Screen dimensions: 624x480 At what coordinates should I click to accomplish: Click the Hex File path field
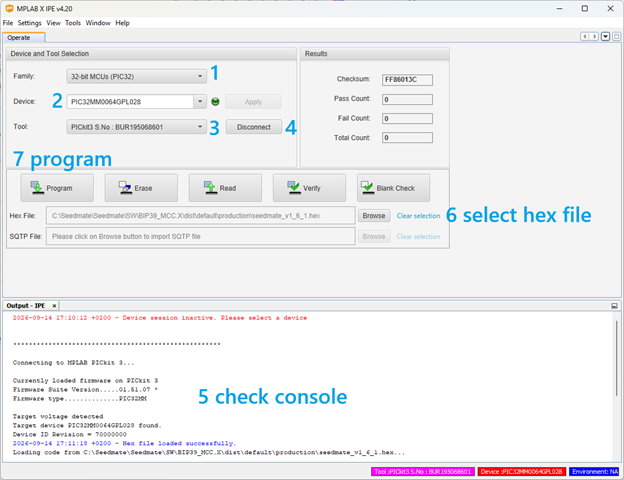[x=201, y=216]
